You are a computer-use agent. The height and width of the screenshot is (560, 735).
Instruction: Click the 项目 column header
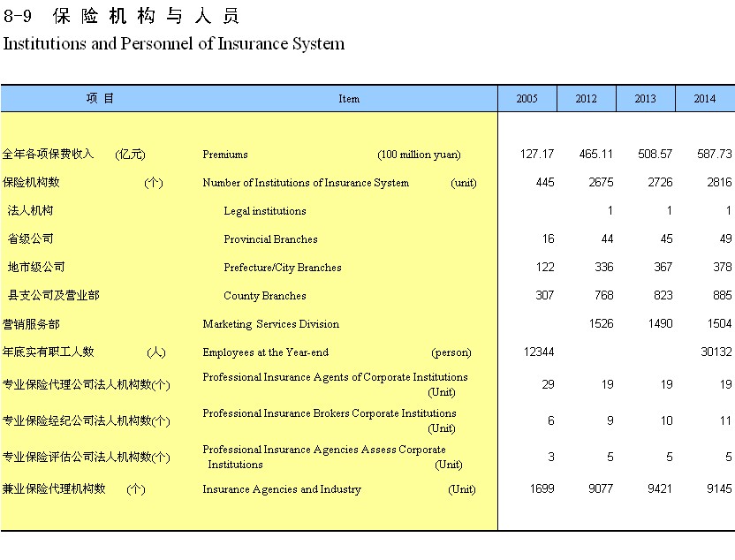point(100,99)
